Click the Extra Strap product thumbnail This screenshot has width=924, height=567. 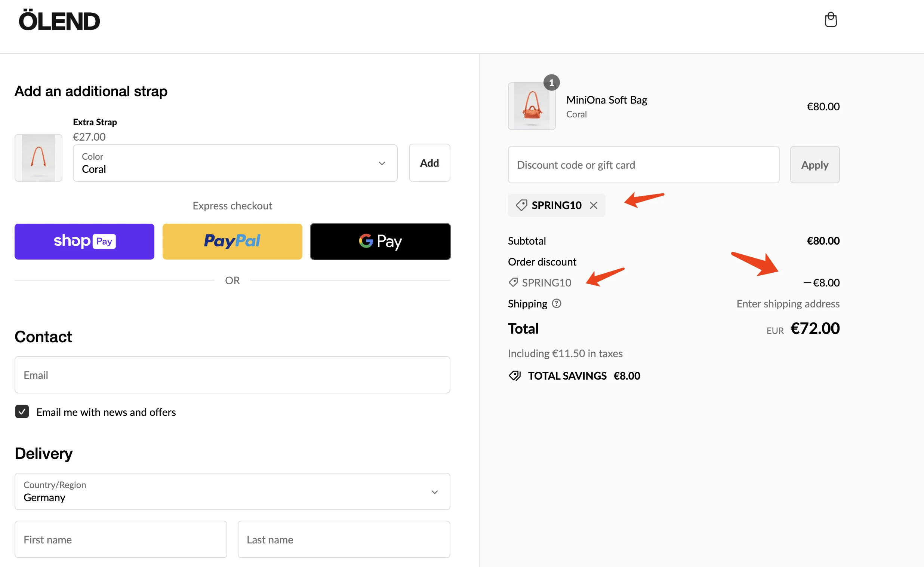pyautogui.click(x=38, y=157)
